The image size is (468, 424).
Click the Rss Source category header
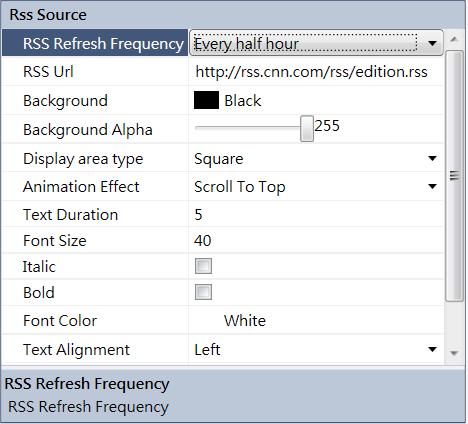(233, 15)
